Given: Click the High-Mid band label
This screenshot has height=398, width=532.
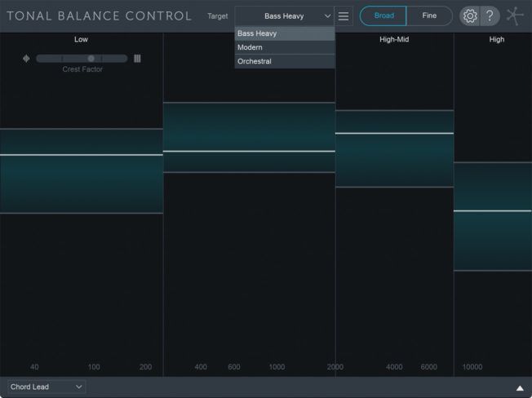Looking at the screenshot, I should click(x=394, y=39).
